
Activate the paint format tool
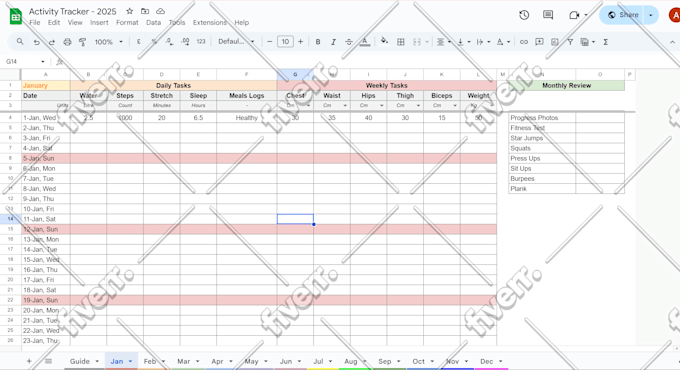[x=82, y=42]
